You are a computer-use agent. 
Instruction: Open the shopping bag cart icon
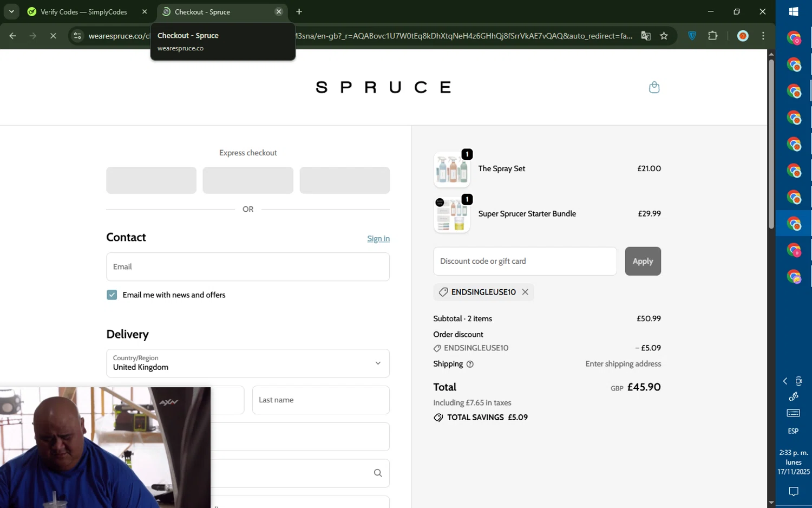coord(654,87)
